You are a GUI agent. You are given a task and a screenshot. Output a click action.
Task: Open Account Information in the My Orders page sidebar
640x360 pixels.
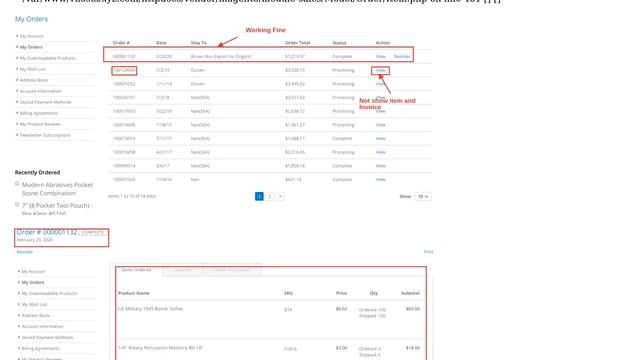tap(40, 91)
